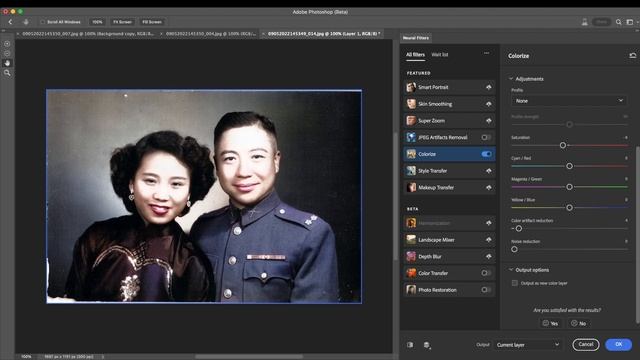Click the Fill Screen button

pyautogui.click(x=152, y=22)
